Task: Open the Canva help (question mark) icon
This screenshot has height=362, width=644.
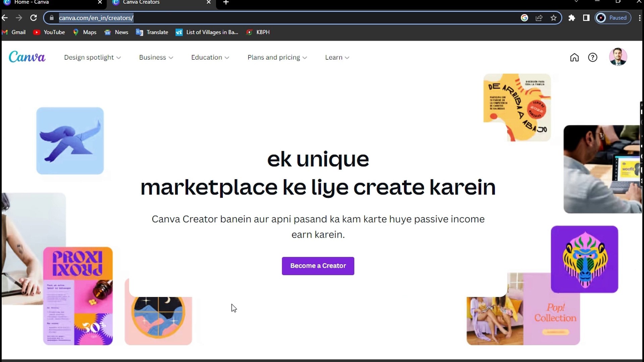Action: point(593,57)
